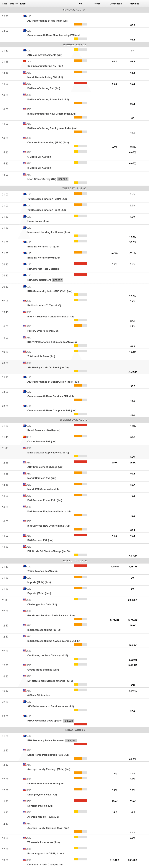Open the REPORT tag for RBA Monetary Policy Statement
Viewport: 149px width, 868px height.
pos(71,741)
